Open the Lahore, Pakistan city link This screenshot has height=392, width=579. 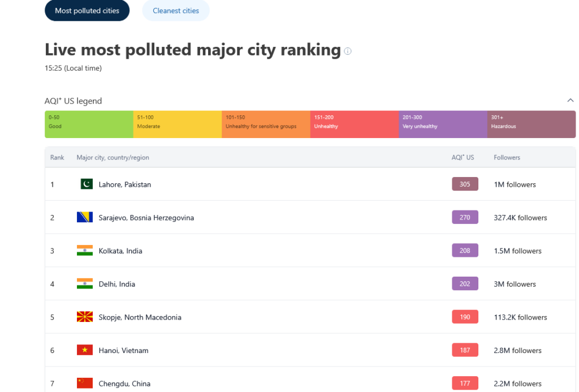click(x=124, y=184)
